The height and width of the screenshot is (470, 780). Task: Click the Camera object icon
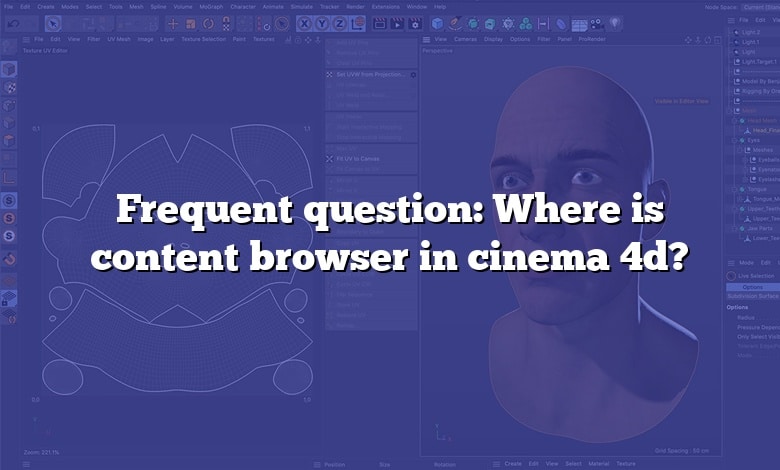[596, 23]
